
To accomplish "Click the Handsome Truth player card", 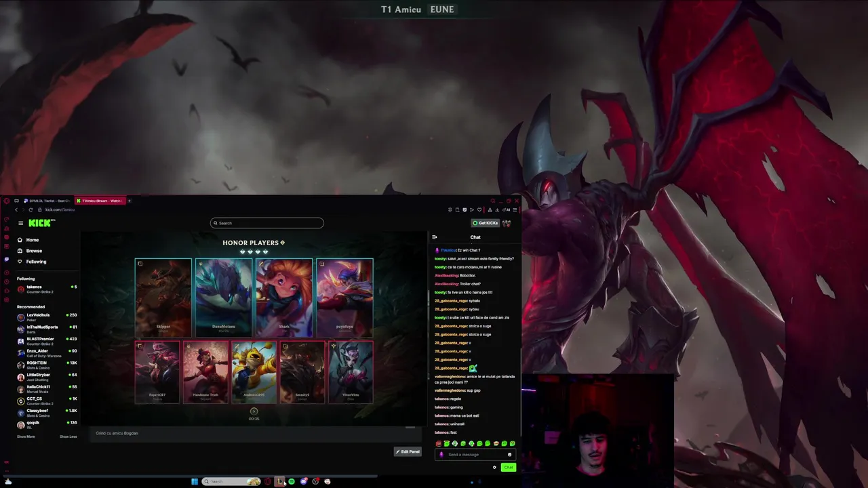I will [205, 372].
